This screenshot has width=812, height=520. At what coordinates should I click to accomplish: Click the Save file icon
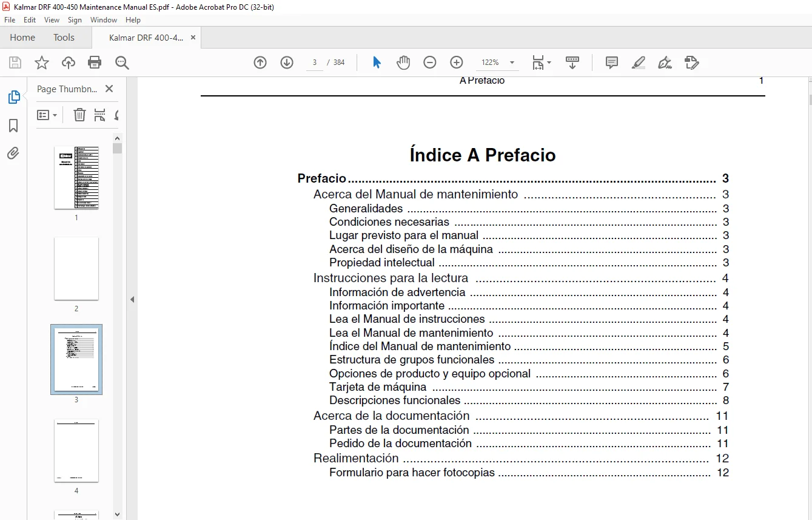(x=15, y=62)
